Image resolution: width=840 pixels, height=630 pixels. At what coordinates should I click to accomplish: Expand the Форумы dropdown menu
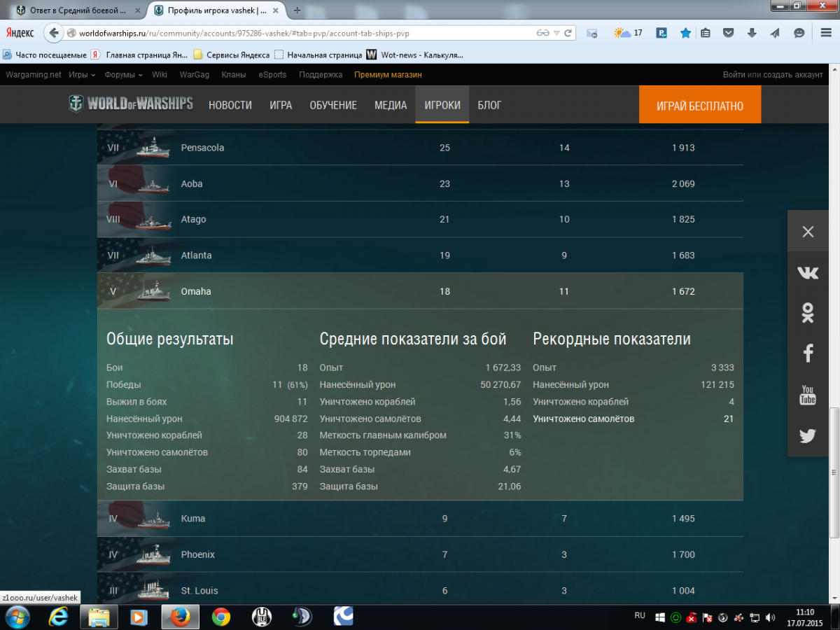(x=124, y=75)
